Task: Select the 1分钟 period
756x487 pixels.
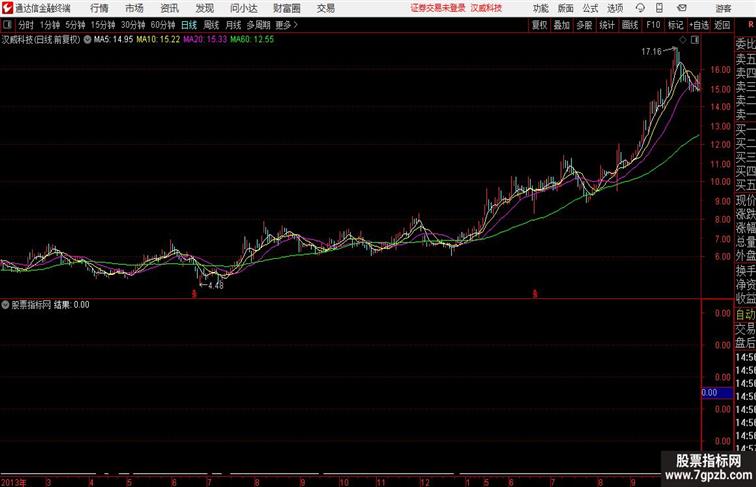Action: point(50,25)
